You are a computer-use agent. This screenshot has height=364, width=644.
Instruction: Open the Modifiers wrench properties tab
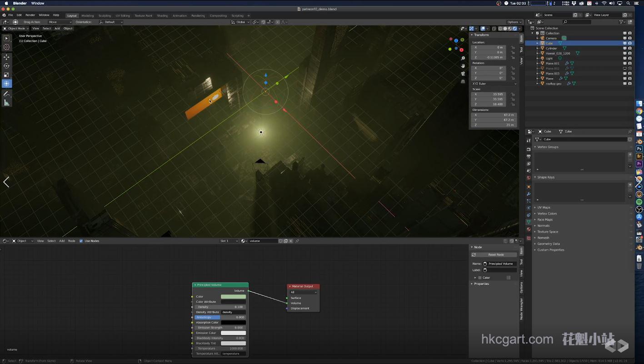pyautogui.click(x=529, y=194)
